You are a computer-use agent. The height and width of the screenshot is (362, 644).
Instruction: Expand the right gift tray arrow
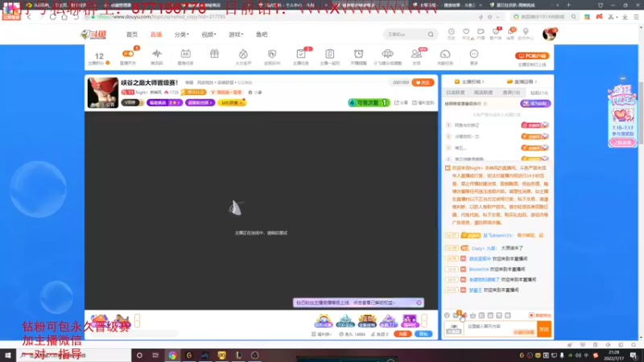(x=424, y=320)
